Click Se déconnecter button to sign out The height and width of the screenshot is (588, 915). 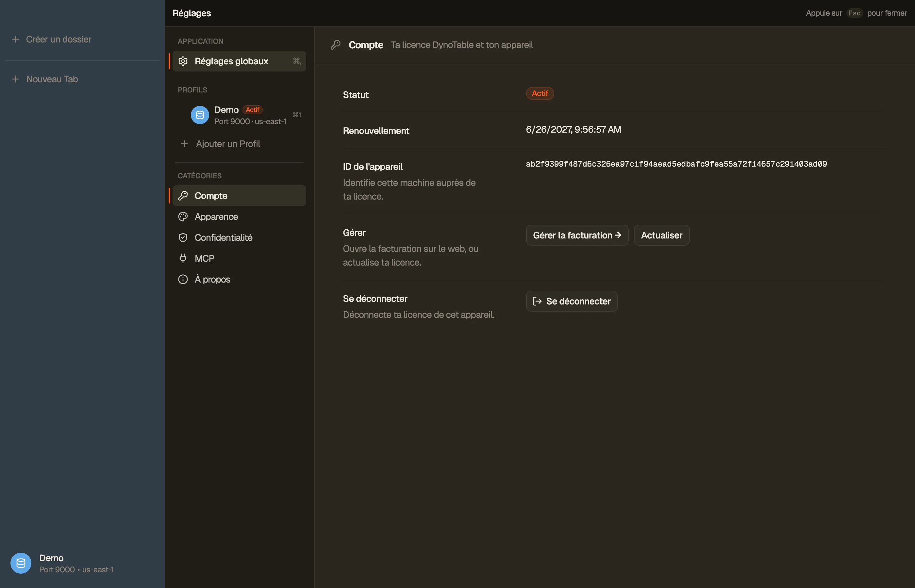click(x=572, y=301)
